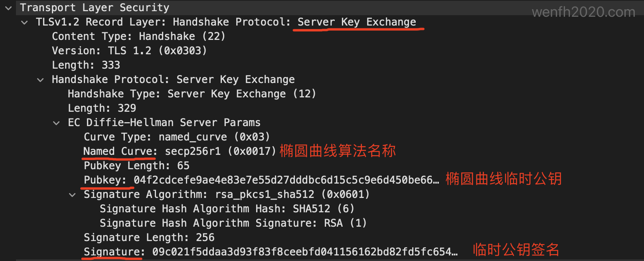
Task: Collapse the TLSv1.2 Record Layer entry
Action: 24,22
